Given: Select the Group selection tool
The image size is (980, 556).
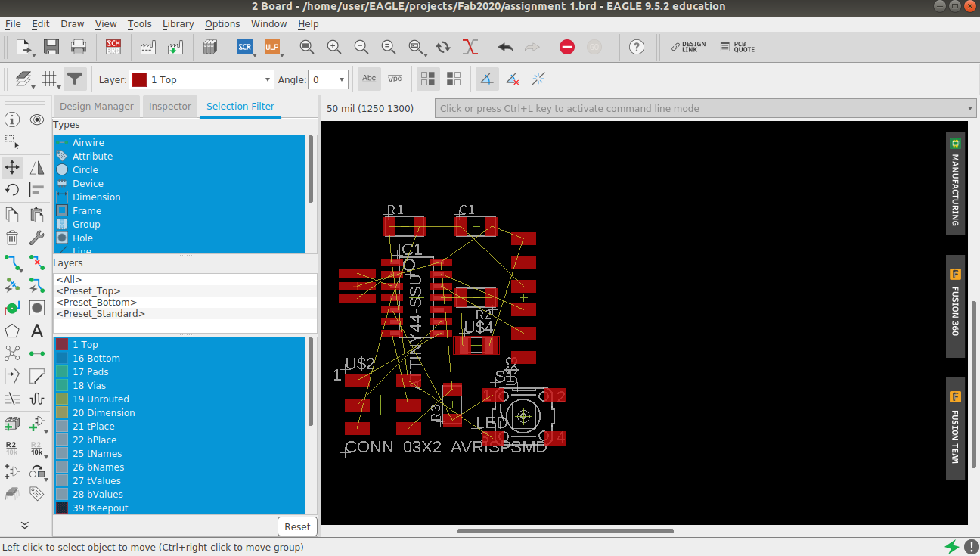Looking at the screenshot, I should (x=12, y=141).
